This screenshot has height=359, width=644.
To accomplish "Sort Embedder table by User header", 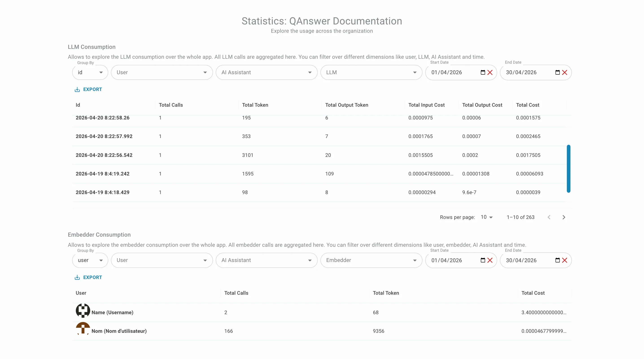I will click(x=81, y=293).
